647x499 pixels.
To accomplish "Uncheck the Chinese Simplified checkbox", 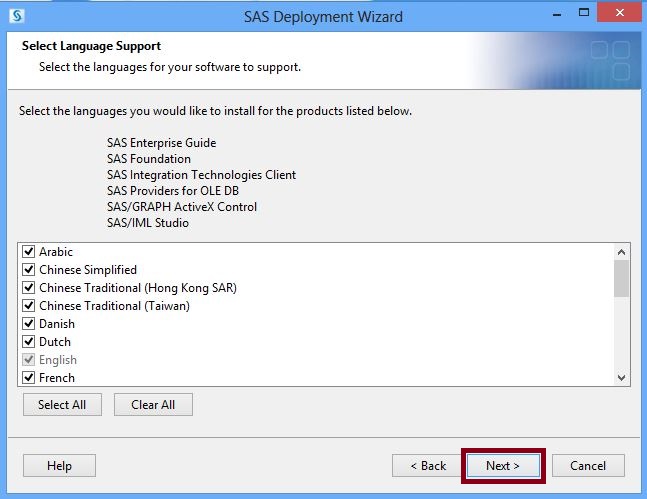I will [x=28, y=270].
